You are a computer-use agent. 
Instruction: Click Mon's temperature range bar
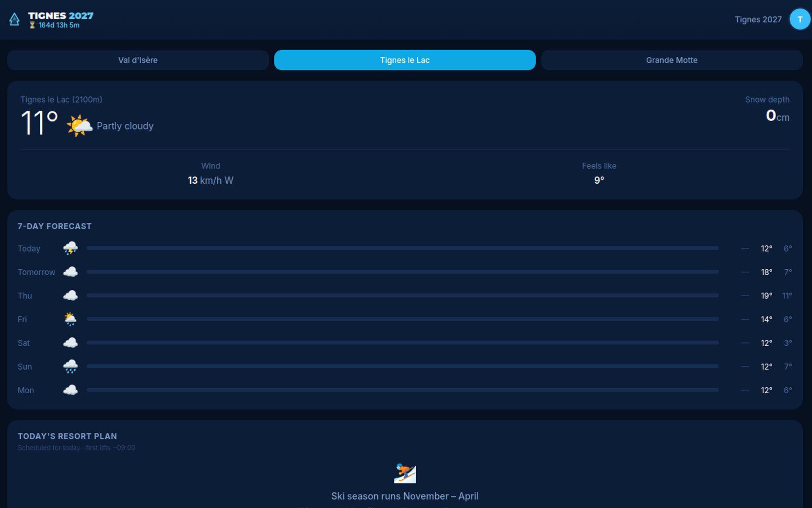click(403, 390)
